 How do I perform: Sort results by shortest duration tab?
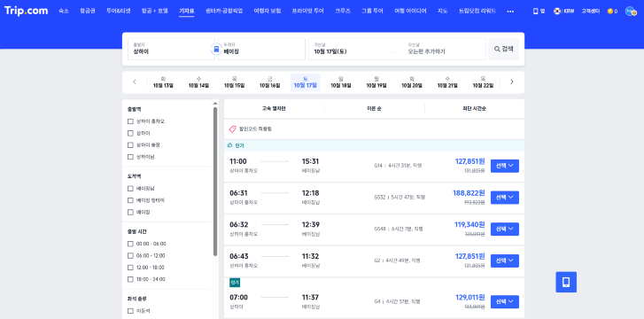coord(475,108)
